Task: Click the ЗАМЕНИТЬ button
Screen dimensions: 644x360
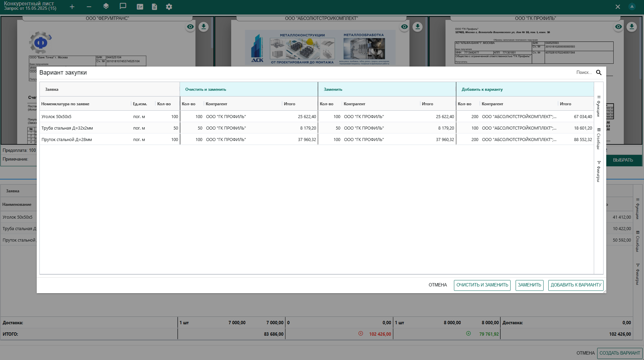Action: click(529, 285)
